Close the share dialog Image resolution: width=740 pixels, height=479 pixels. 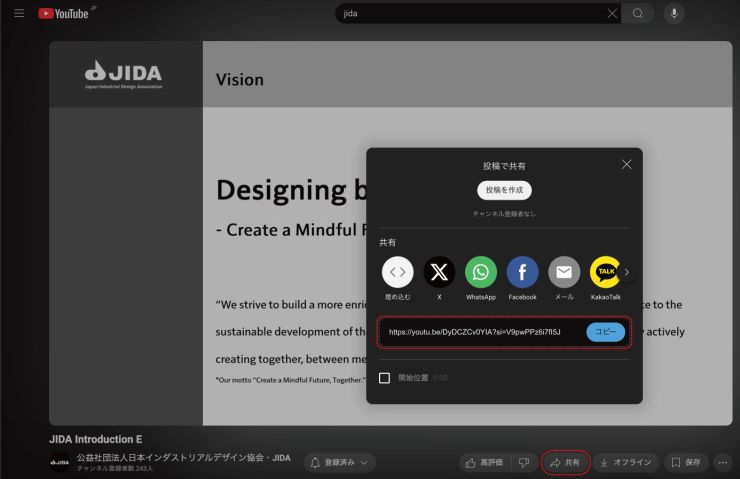[626, 164]
